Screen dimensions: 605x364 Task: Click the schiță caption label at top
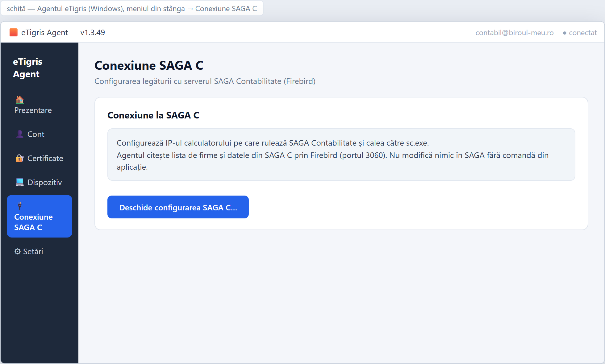pos(132,8)
